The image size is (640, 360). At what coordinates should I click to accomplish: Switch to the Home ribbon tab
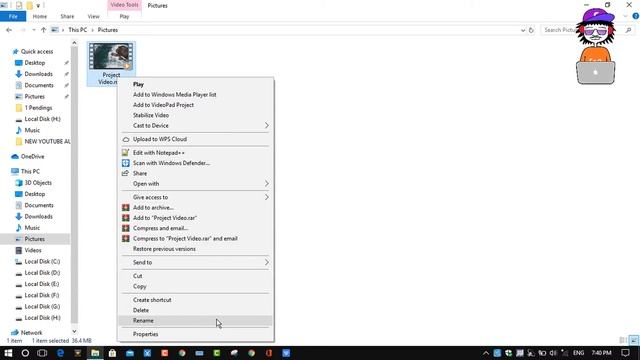point(40,16)
